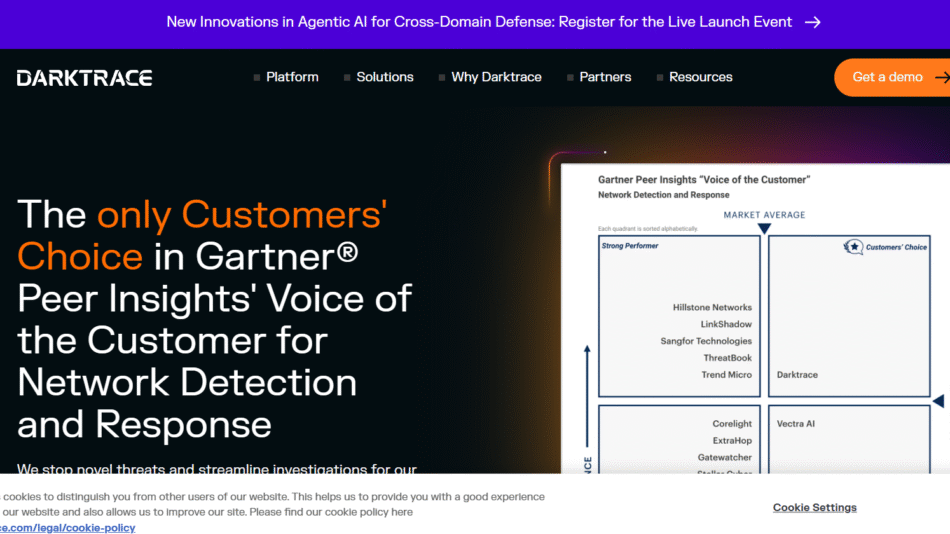The width and height of the screenshot is (950, 534).
Task: Click the Gartner Peer Insights chart title
Action: 703,179
